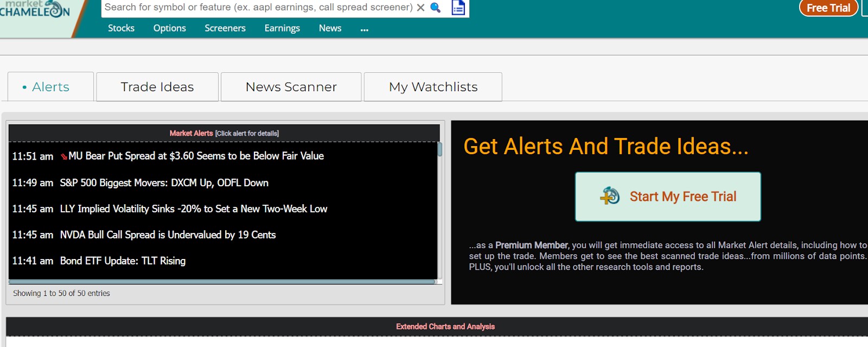Viewport: 868px width, 347px height.
Task: Open the S&P 500 Biggest Movers alert
Action: point(164,182)
